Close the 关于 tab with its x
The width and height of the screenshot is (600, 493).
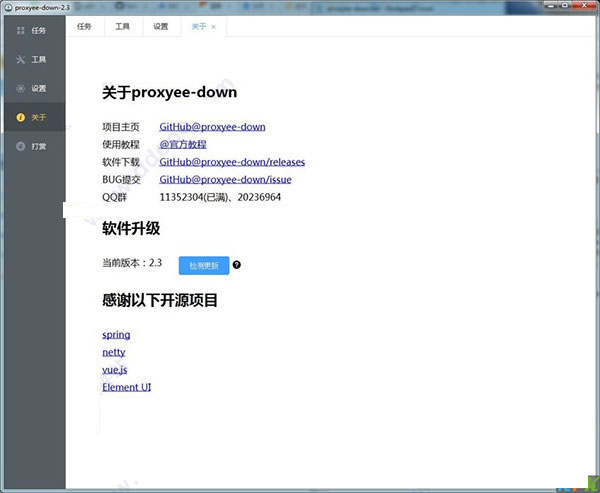pos(214,27)
